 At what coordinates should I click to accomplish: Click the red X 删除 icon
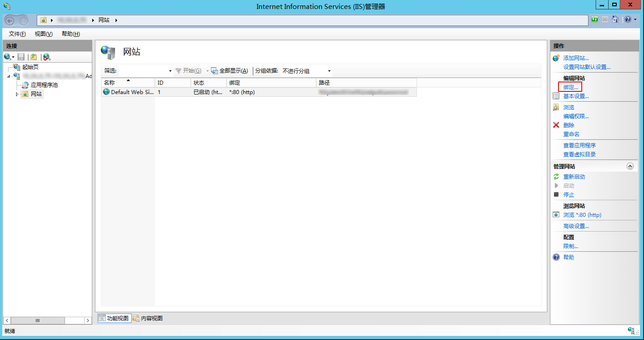pos(556,125)
